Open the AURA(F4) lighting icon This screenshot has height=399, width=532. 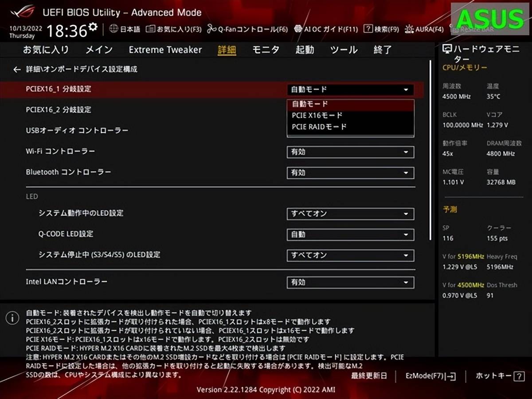[x=410, y=29]
